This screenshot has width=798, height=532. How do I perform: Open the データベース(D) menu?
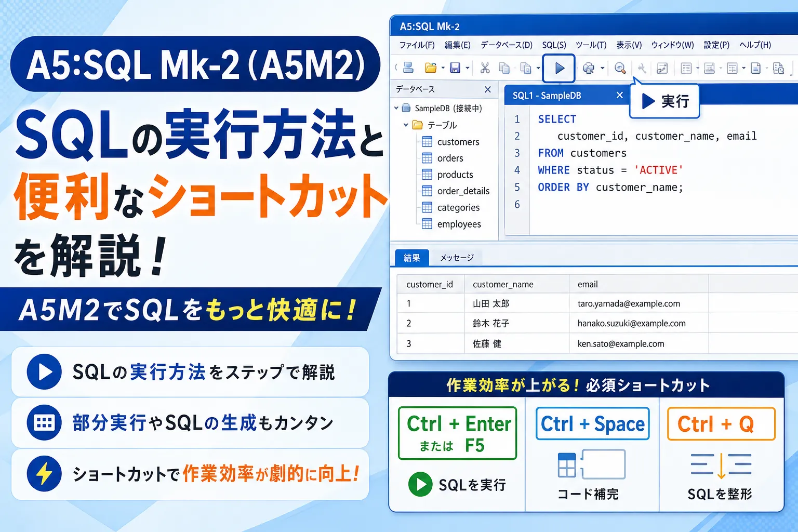point(507,45)
